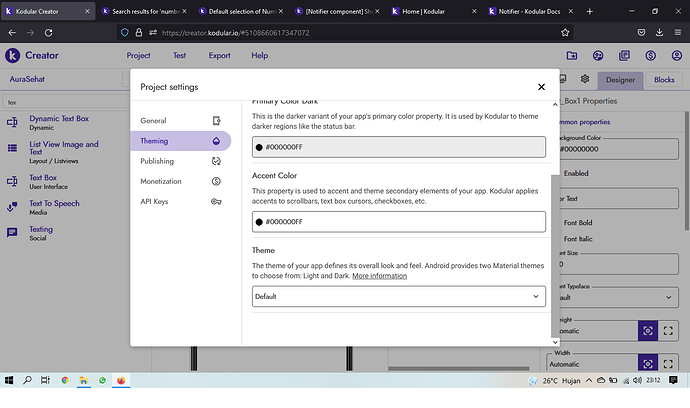Click the Text To Speech media icon
The image size is (690, 408).
(x=12, y=207)
